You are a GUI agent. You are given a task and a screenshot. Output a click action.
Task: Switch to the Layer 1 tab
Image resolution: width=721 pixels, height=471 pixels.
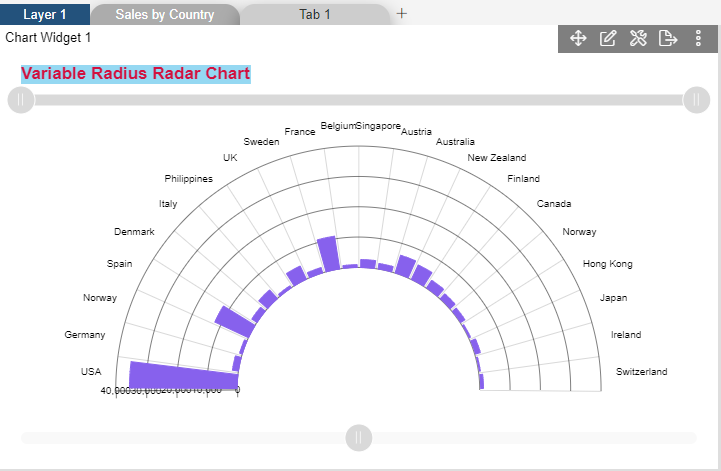[45, 14]
